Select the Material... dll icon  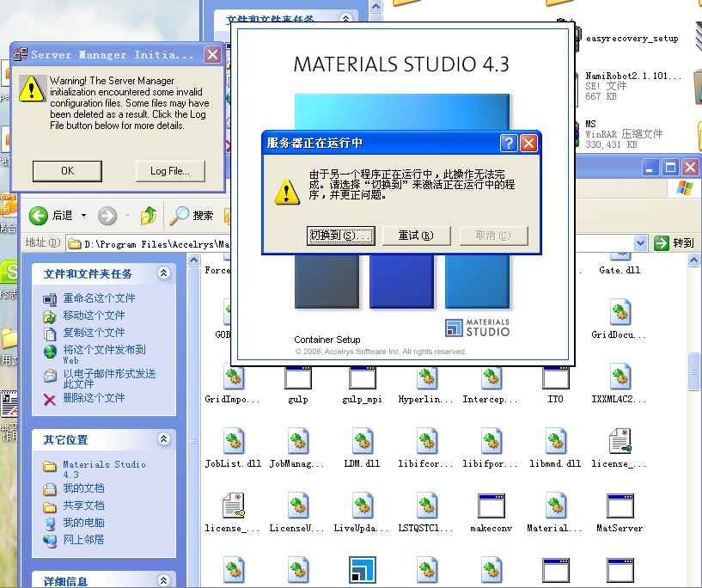556,505
